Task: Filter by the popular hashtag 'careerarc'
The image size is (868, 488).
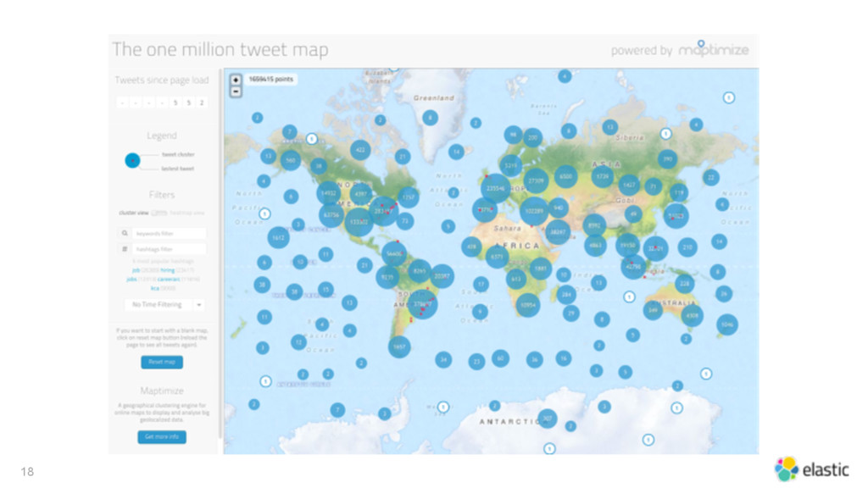Action: [x=169, y=279]
